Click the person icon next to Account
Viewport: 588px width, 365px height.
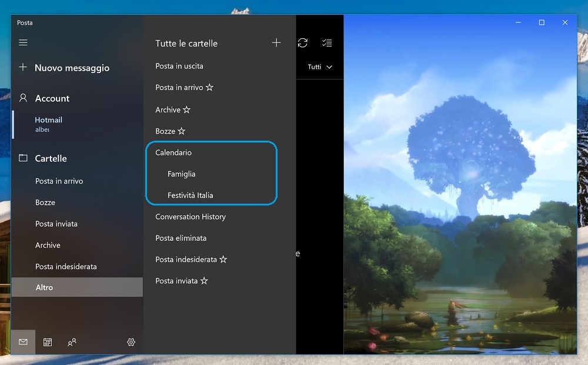pos(24,98)
